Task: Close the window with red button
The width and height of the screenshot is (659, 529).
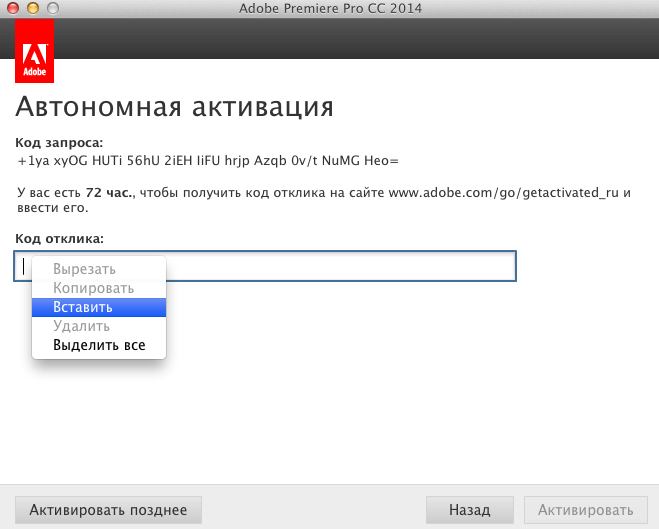Action: tap(13, 8)
